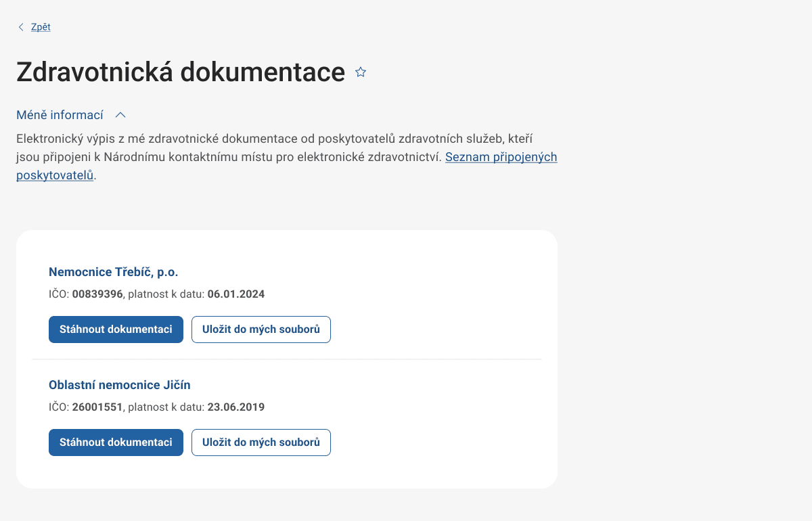Click the divider between the two hospital entries
The width and height of the screenshot is (812, 521).
287,359
